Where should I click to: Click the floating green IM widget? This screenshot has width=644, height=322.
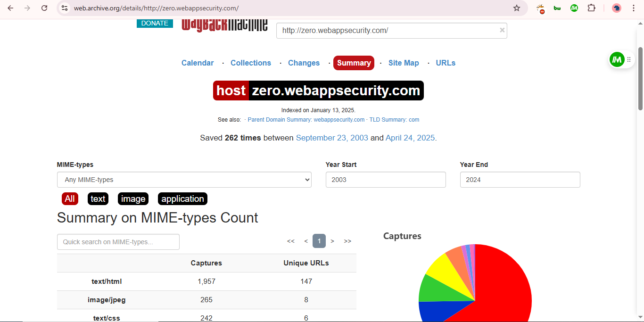[x=617, y=59]
